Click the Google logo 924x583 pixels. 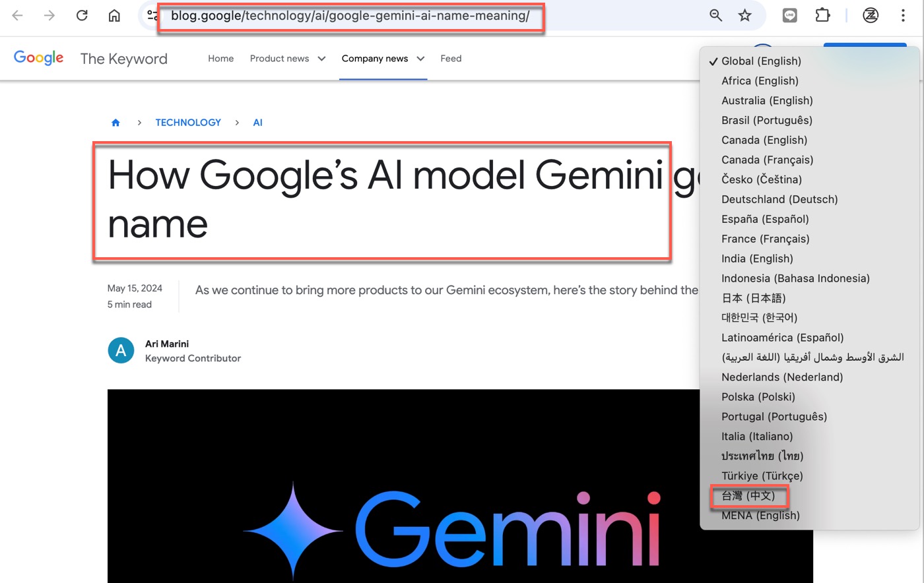pos(38,58)
